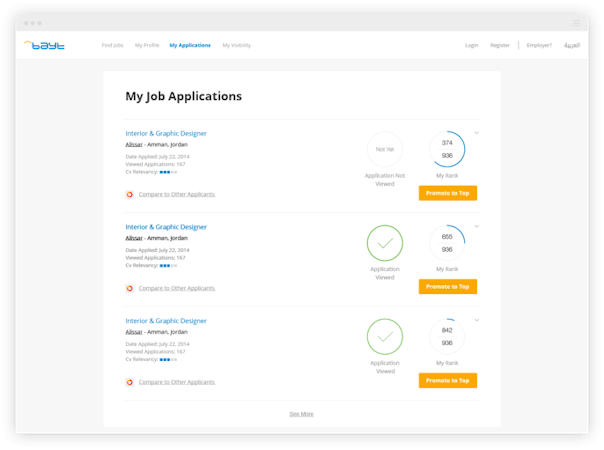Open second Interior & Graphic Designer job
This screenshot has width=604, height=450.
(x=166, y=227)
